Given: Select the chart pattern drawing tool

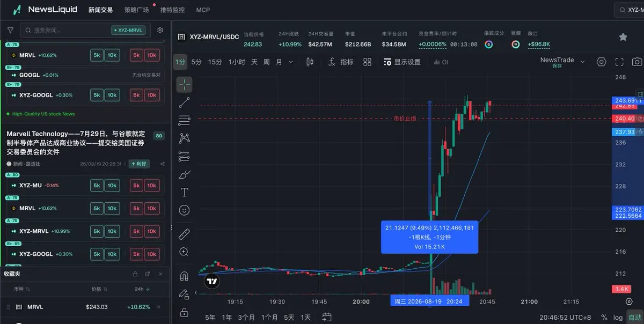Looking at the screenshot, I should 184,138.
